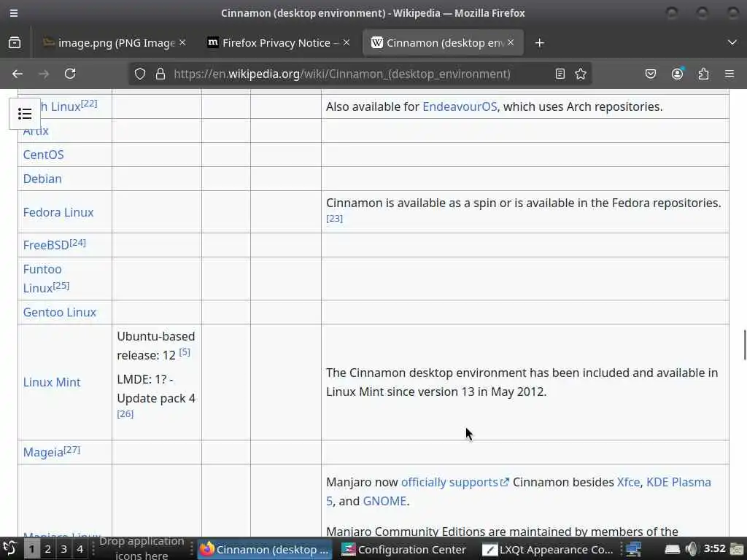Open the CentOS link
The image size is (747, 560).
pos(43,155)
